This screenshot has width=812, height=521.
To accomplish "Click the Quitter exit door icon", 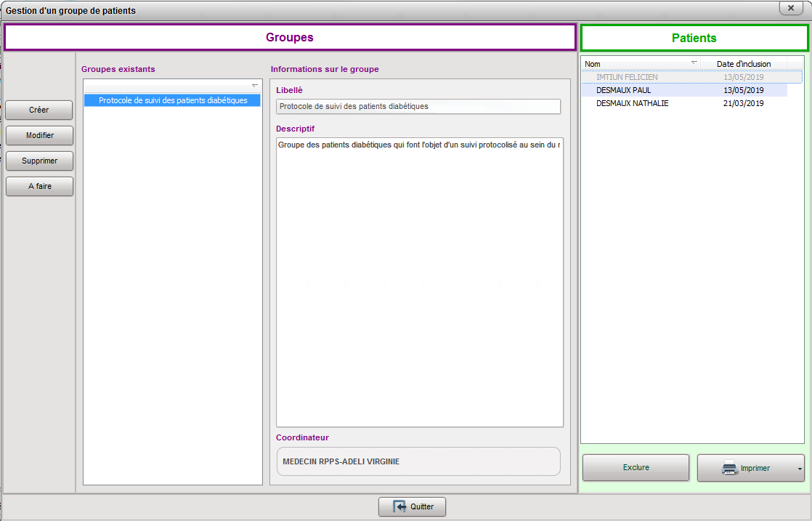I will tap(399, 507).
